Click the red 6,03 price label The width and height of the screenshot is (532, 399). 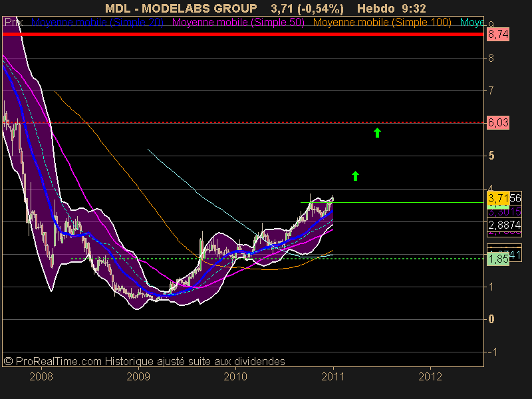(x=497, y=122)
